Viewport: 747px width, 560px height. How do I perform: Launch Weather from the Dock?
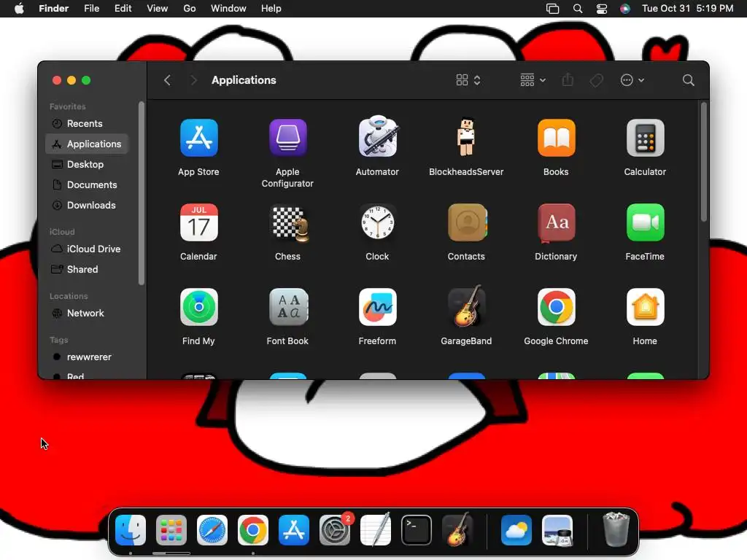[x=516, y=530]
